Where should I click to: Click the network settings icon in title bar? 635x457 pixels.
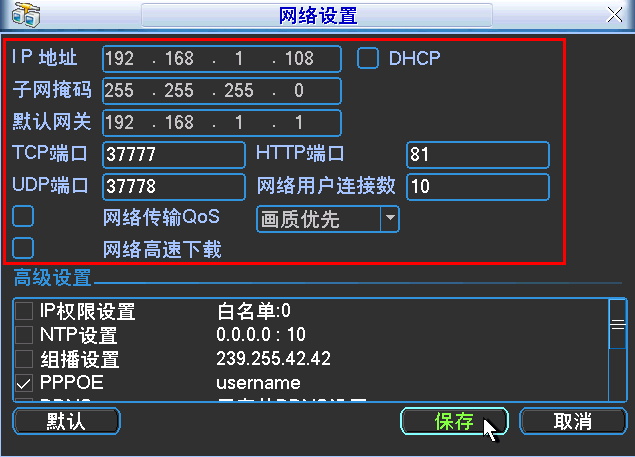[25, 16]
